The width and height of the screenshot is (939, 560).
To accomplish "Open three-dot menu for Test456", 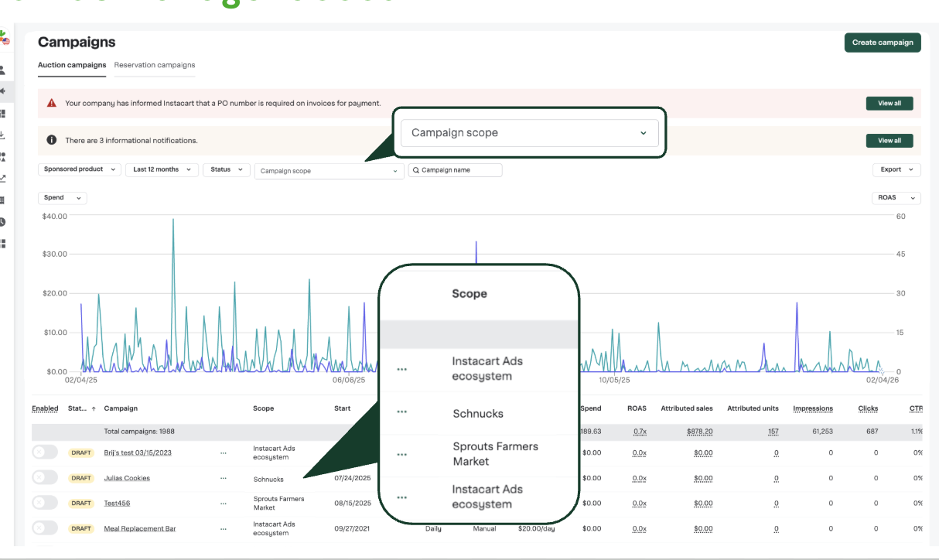I will click(224, 504).
